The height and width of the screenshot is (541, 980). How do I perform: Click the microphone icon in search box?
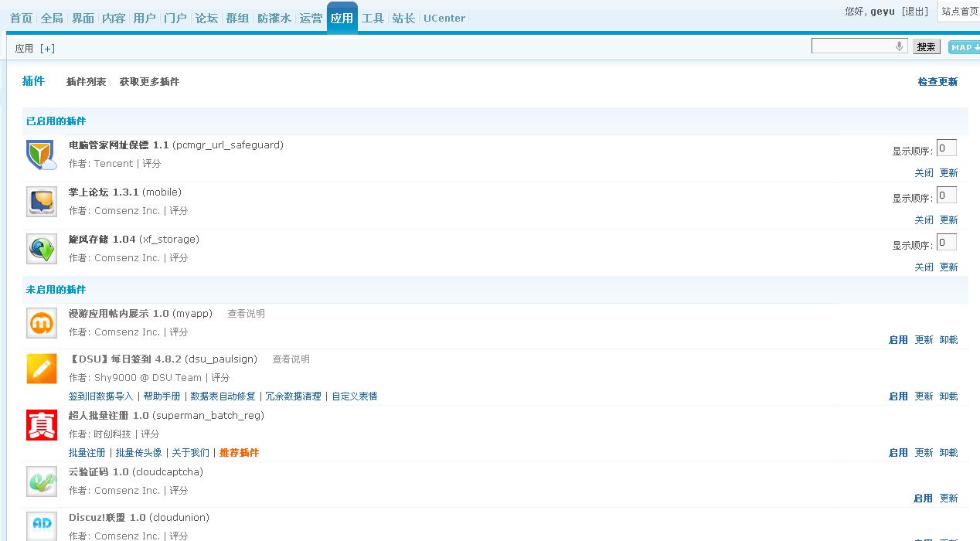pyautogui.click(x=899, y=46)
